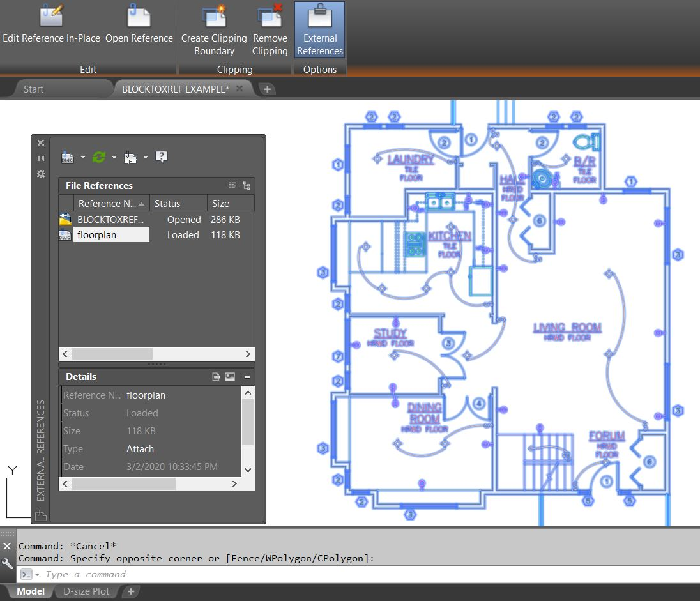Collapse the Details pane with minus button
Image resolution: width=700 pixels, height=601 pixels.
(x=247, y=377)
